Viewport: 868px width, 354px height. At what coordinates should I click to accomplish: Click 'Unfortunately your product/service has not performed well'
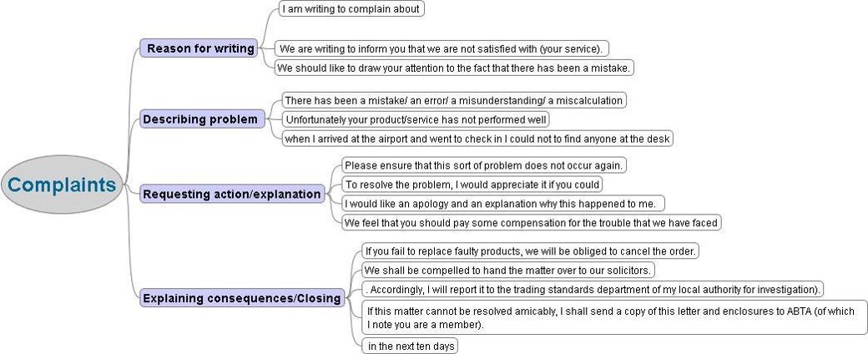[416, 119]
